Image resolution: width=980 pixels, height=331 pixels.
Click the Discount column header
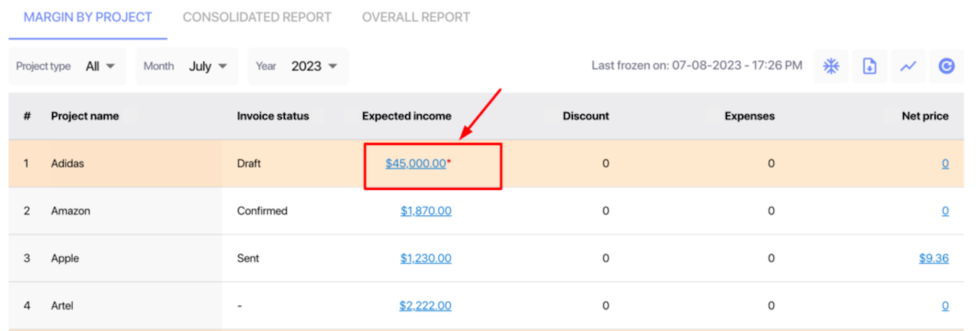point(586,116)
